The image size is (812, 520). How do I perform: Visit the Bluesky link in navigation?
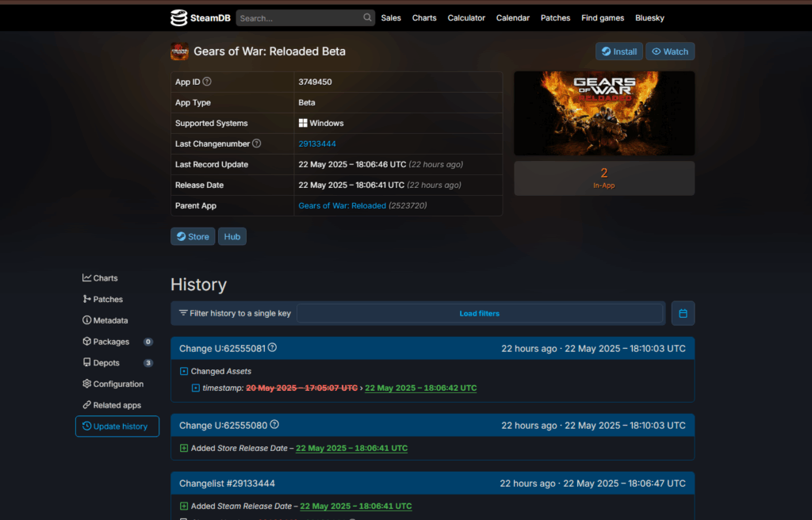(650, 17)
